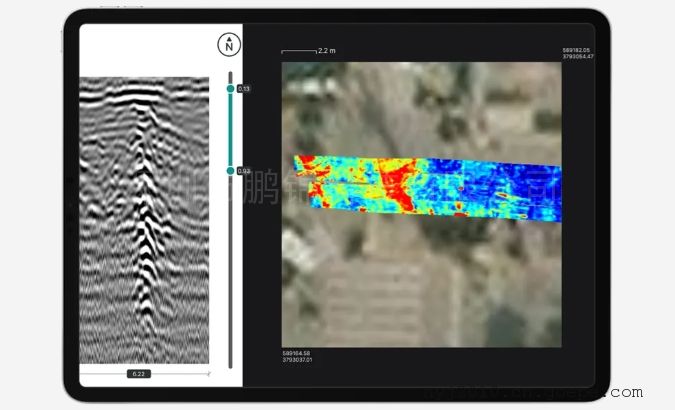Click the bottom-left coordinates readout 589164.58
The height and width of the screenshot is (410, 675).
click(x=298, y=353)
